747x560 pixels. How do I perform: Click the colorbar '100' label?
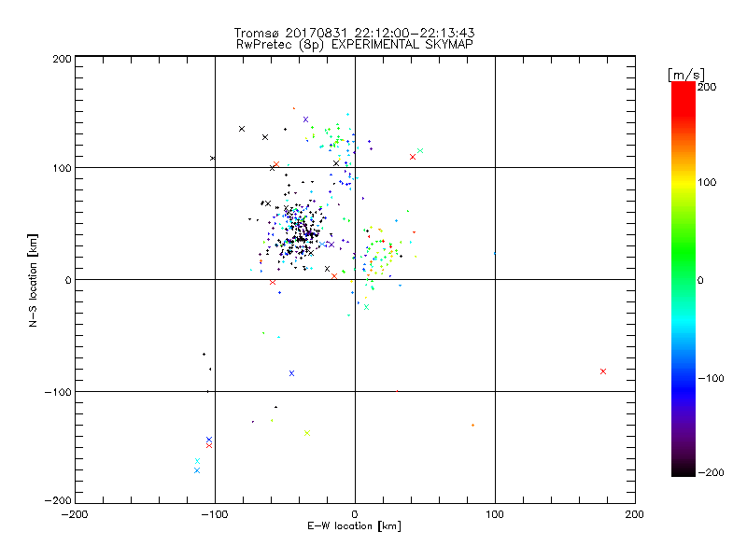707,182
